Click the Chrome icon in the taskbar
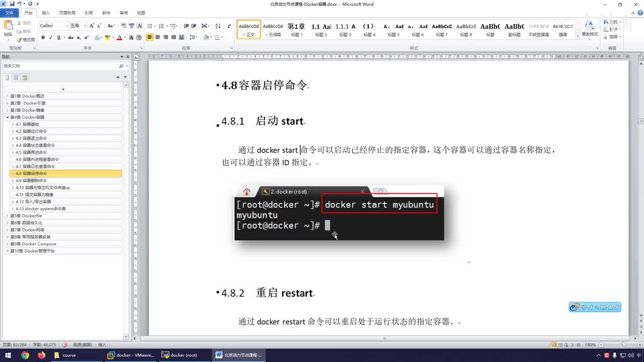Viewport: 644px width, 362px height. click(25, 355)
